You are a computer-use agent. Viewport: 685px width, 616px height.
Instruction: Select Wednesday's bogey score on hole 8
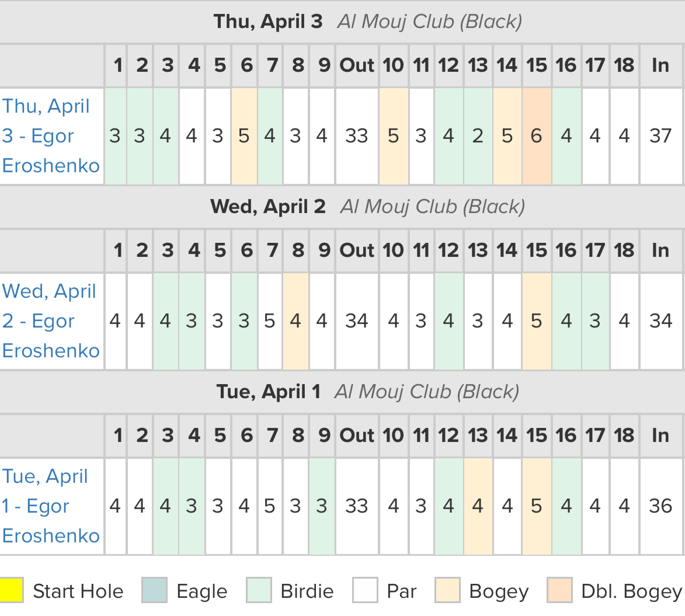295,322
